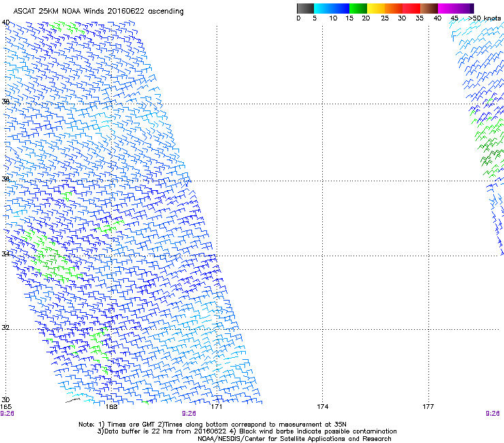Screen dimensions: 504x443
Task: Click the cyan 5-10 knots legend swatch
Action: coord(323,8)
